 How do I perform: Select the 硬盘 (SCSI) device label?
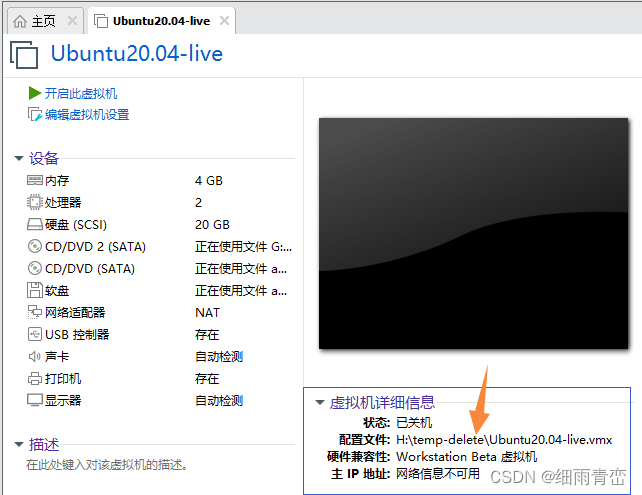(76, 225)
